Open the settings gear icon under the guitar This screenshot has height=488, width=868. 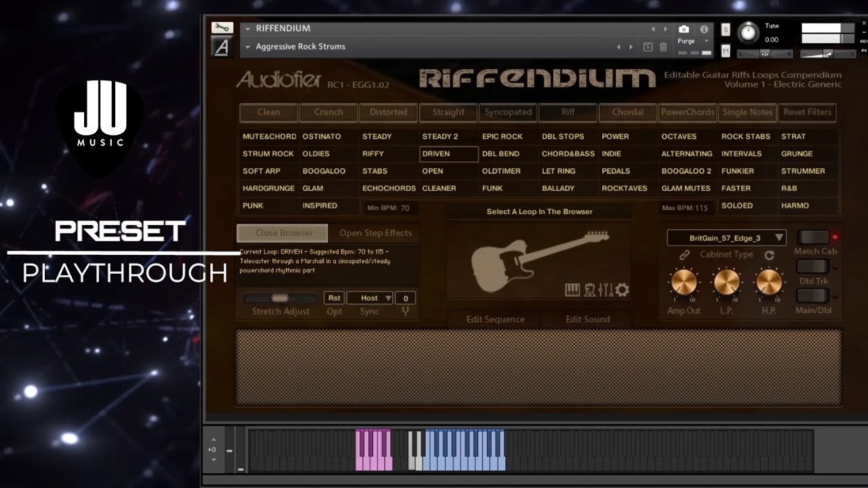pos(622,290)
